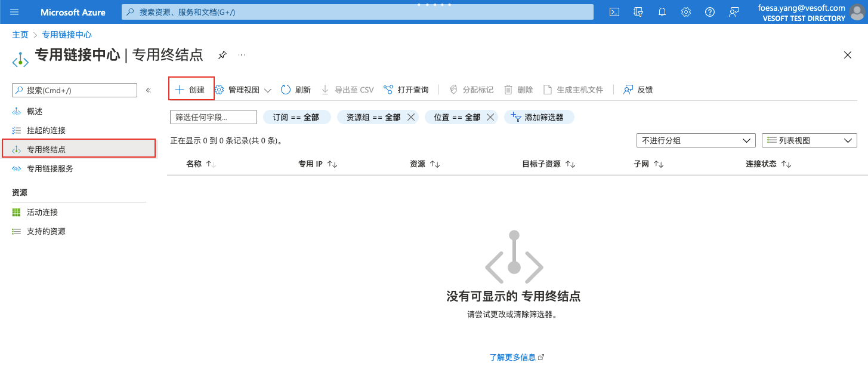The height and width of the screenshot is (378, 868).
Task: Pin the Private Link Center blade
Action: pos(222,55)
